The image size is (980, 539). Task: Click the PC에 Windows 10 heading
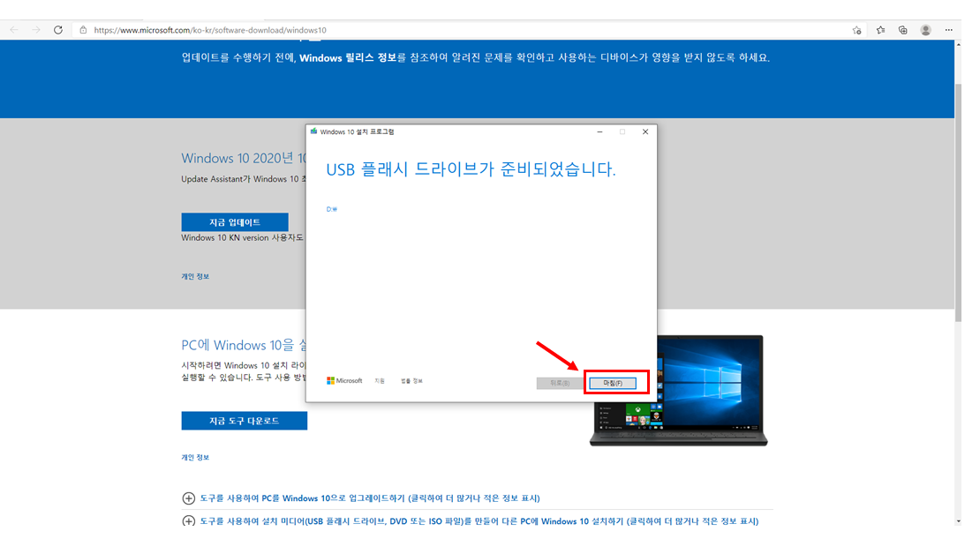[244, 345]
